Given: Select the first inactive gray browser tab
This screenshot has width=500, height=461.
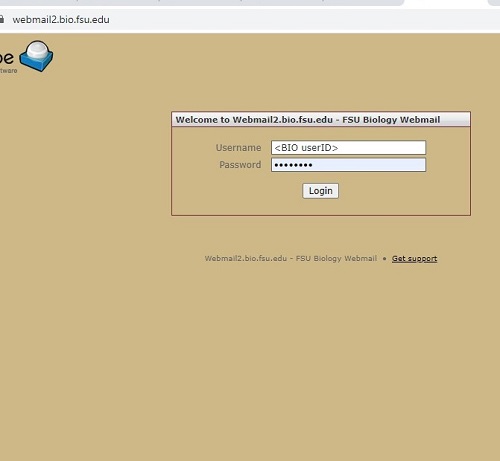Looking at the screenshot, I should (38, 3).
